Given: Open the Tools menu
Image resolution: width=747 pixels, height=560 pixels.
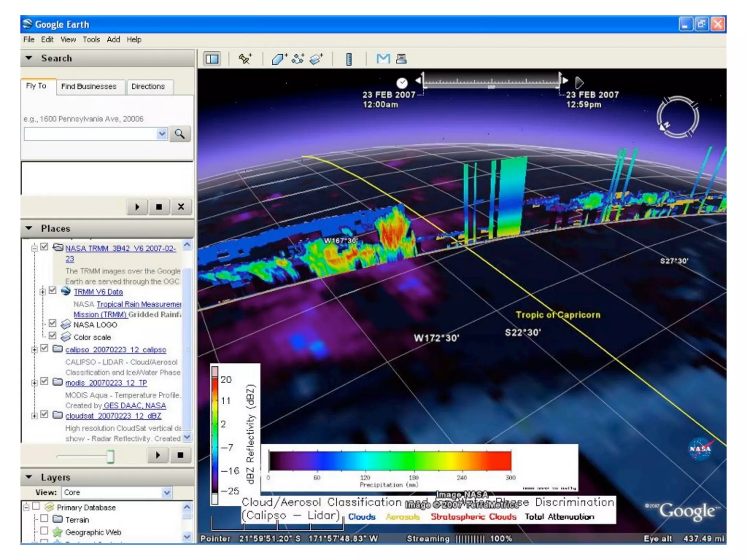Looking at the screenshot, I should coord(91,39).
